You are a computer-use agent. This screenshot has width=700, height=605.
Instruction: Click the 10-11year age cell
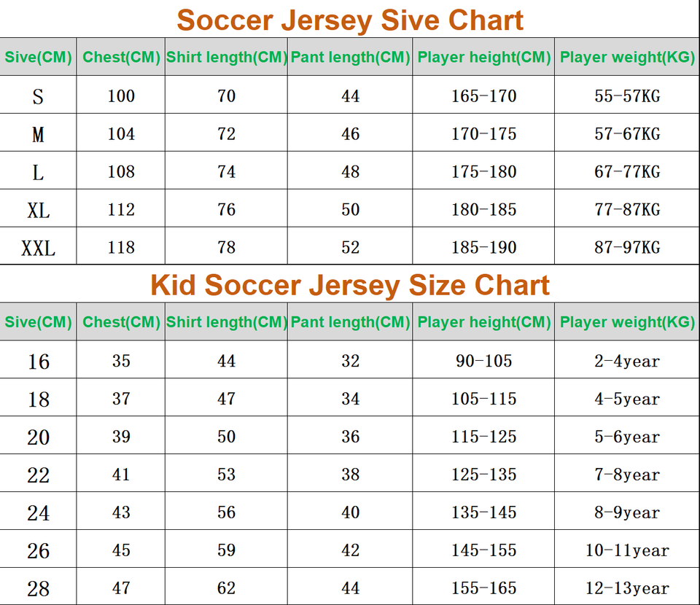627,550
